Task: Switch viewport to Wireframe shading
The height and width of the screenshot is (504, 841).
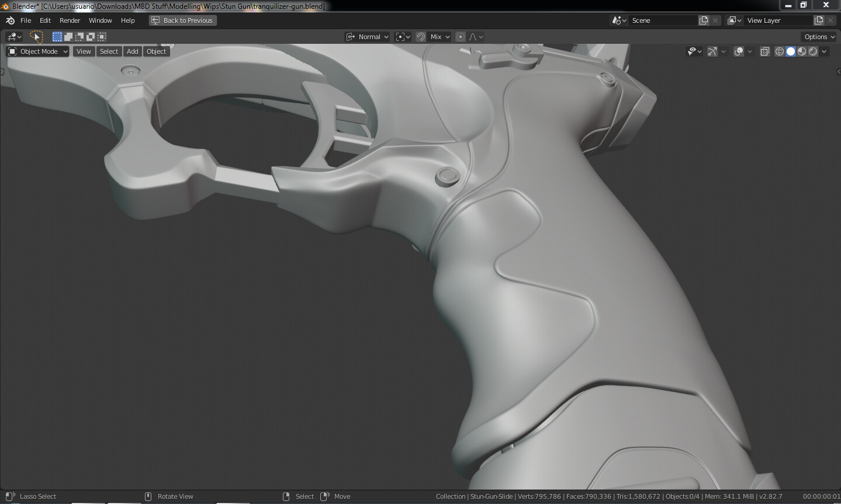Action: tap(780, 51)
